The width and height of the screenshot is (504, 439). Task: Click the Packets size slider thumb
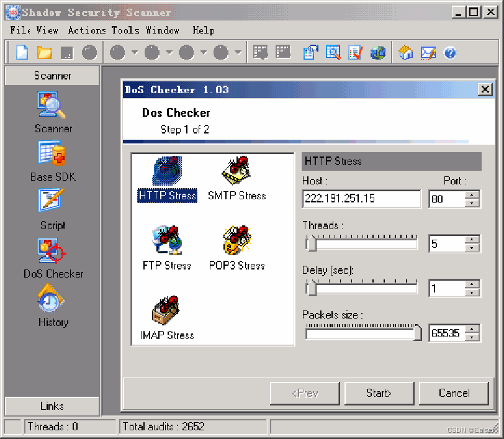[x=418, y=332]
